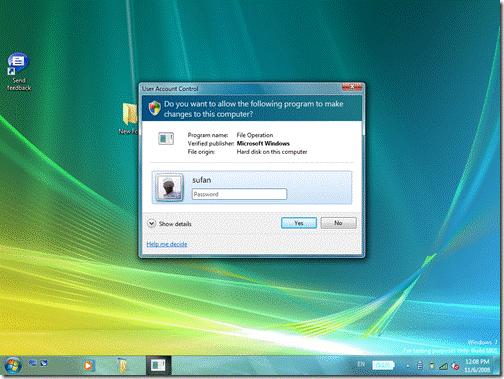Viewport: 504px width, 379px height.
Task: Click the Switch between windows quick launch icon
Action: click(x=44, y=363)
